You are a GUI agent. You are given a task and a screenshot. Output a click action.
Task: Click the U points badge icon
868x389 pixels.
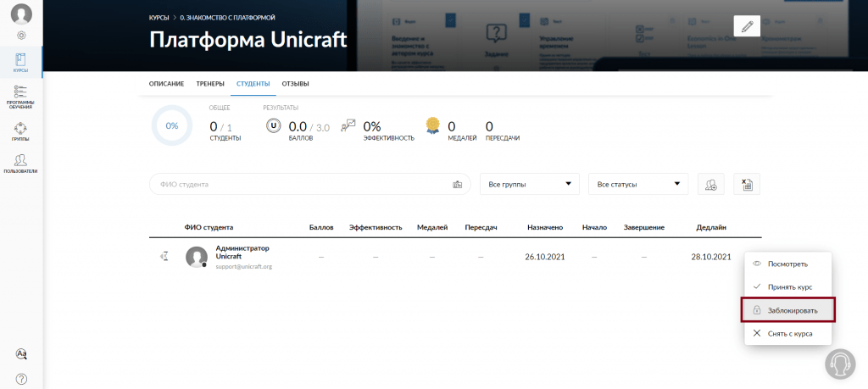coord(273,125)
